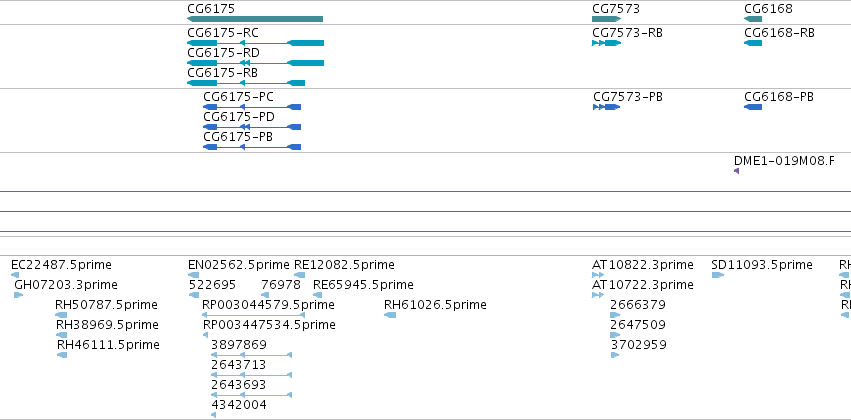Click the 3897869 spliced alignment feature
851x420 pixels.
coord(251,355)
